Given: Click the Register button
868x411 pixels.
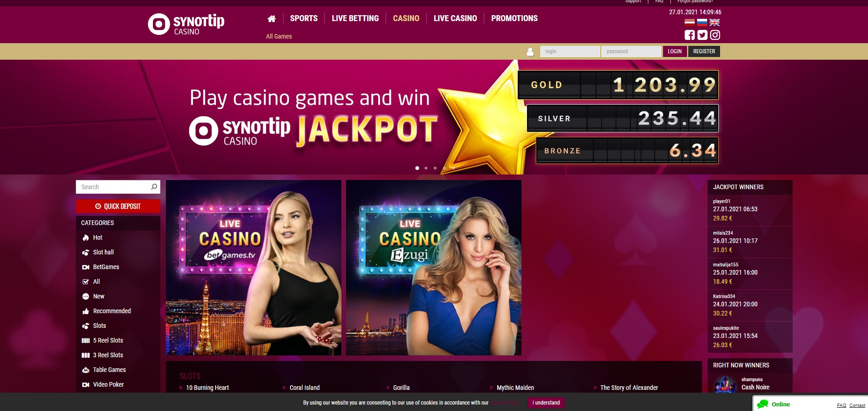Looking at the screenshot, I should (x=704, y=51).
